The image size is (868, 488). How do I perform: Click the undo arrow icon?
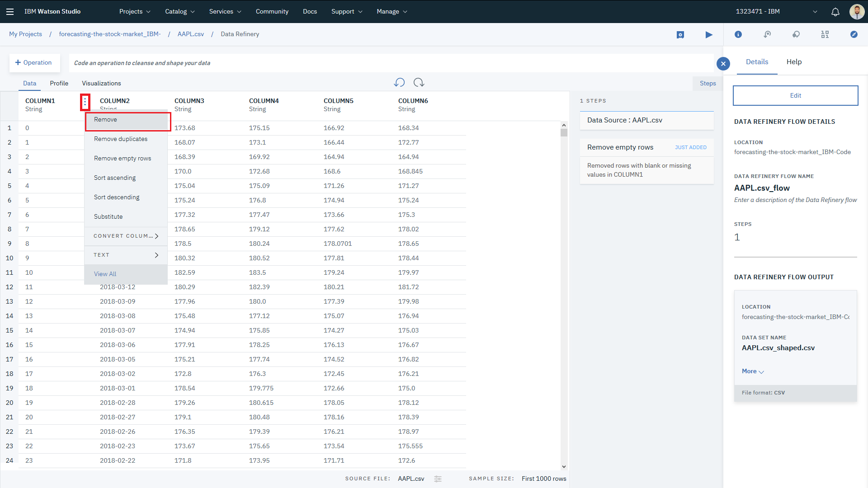(399, 82)
